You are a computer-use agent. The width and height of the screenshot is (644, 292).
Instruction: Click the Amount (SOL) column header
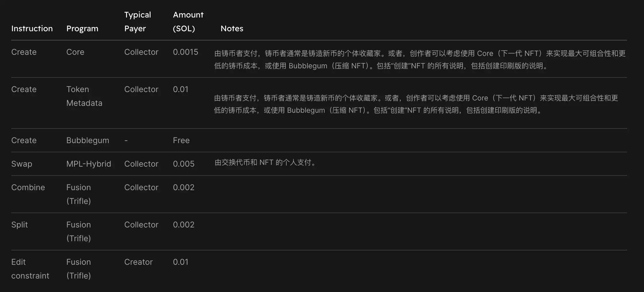pyautogui.click(x=188, y=22)
